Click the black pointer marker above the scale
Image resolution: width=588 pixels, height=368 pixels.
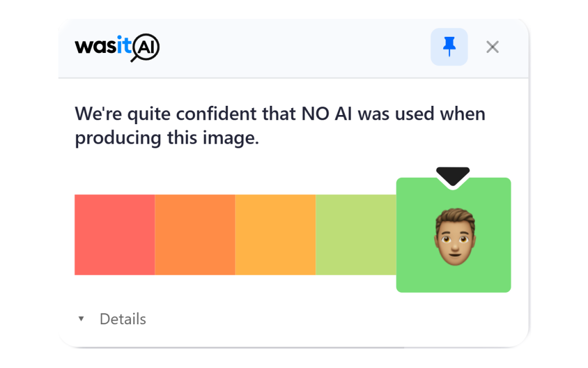click(452, 176)
